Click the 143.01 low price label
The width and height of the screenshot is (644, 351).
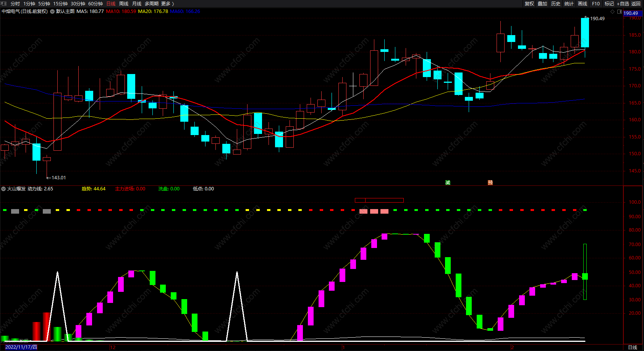pos(58,178)
